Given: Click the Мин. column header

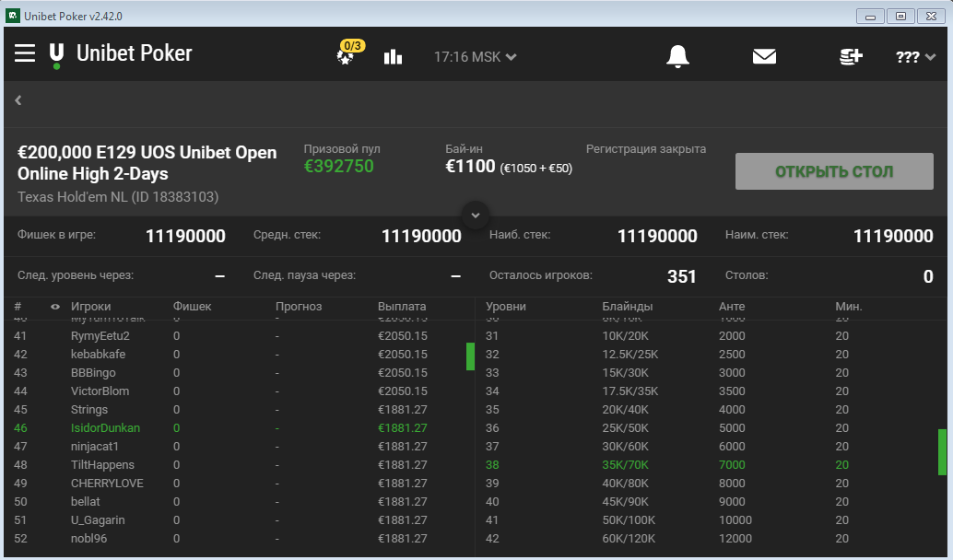Looking at the screenshot, I should click(849, 307).
